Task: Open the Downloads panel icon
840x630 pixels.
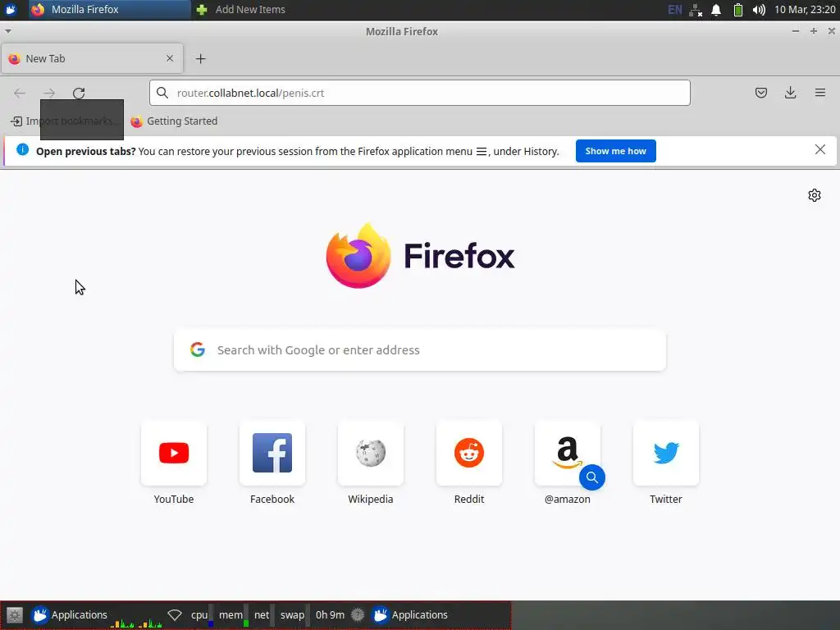Action: 790,93
